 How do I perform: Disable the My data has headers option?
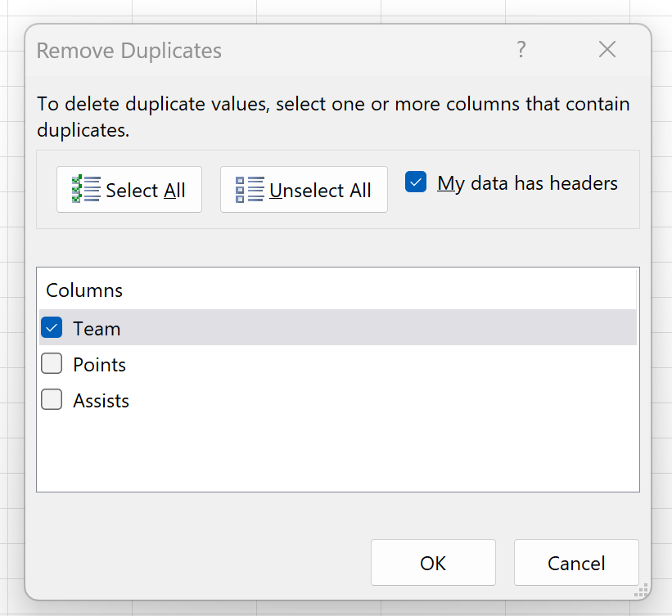pyautogui.click(x=415, y=182)
